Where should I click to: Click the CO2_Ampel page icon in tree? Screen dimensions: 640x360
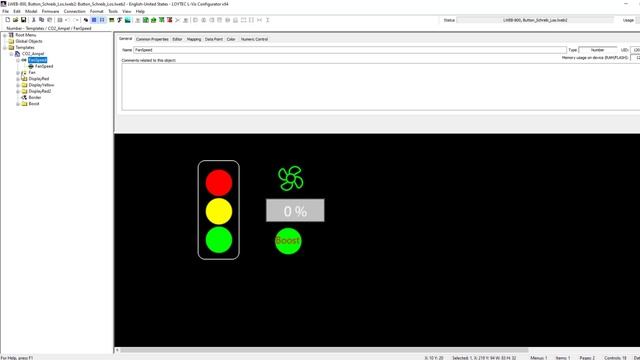[18, 54]
